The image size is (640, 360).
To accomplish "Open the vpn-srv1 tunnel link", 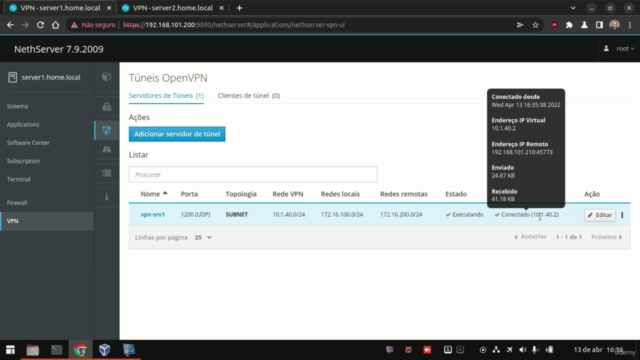I will (153, 214).
